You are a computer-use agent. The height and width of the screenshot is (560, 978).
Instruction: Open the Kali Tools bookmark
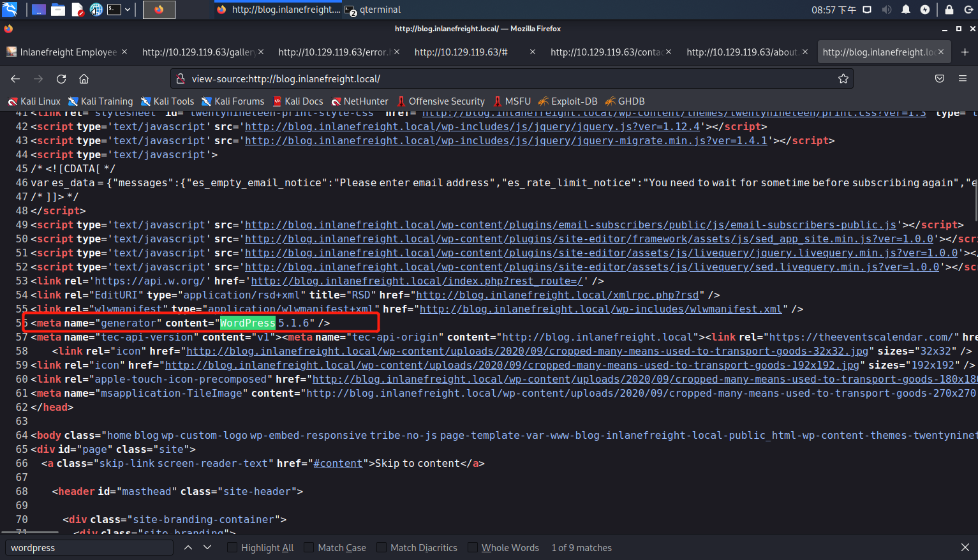(x=167, y=101)
